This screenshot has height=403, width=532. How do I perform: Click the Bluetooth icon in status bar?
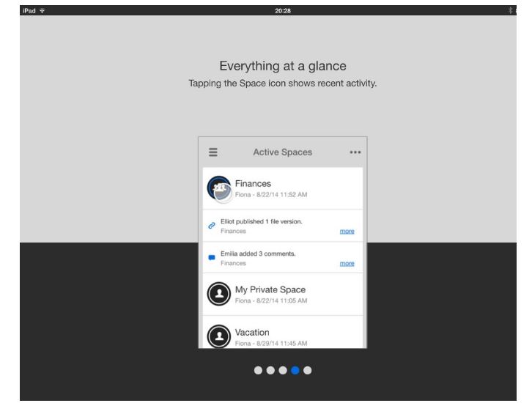pos(510,10)
